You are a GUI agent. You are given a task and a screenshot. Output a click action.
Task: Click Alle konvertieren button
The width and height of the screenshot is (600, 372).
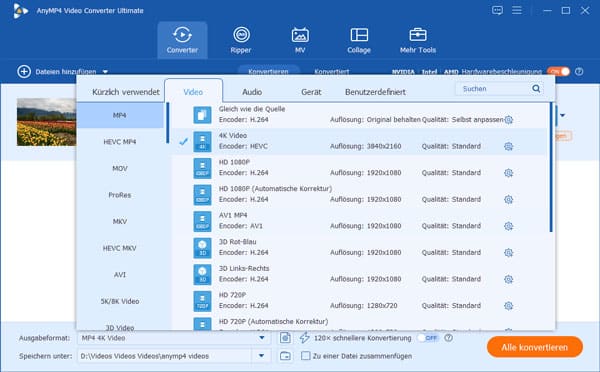pos(535,347)
